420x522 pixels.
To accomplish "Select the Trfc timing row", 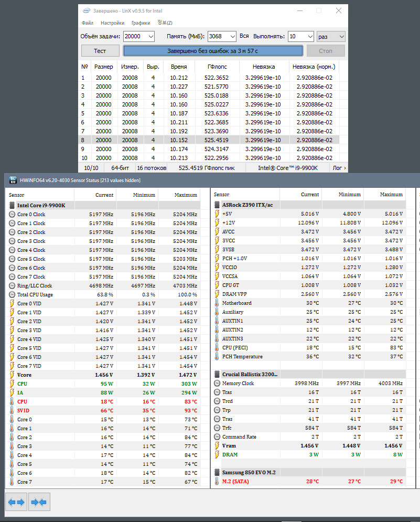I will click(309, 428).
